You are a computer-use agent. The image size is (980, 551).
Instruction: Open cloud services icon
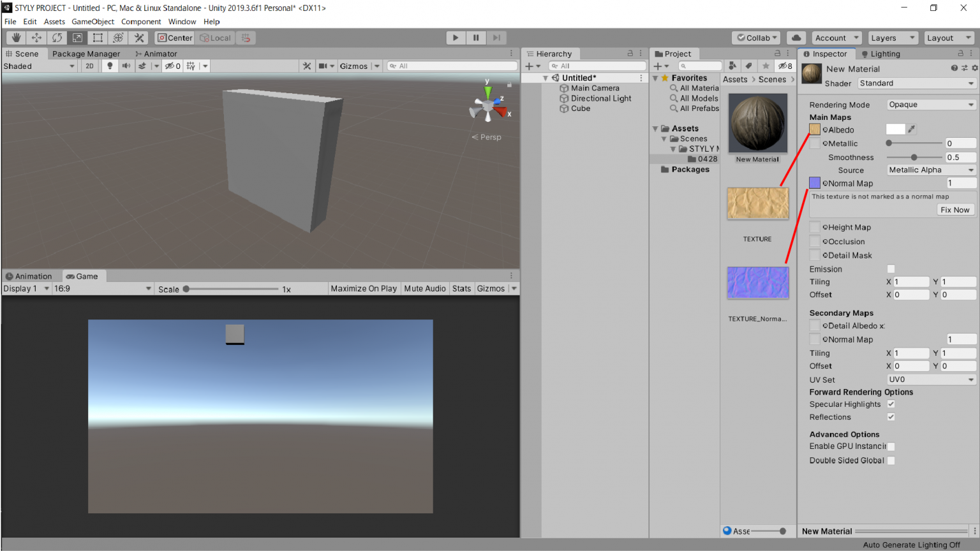pos(796,38)
